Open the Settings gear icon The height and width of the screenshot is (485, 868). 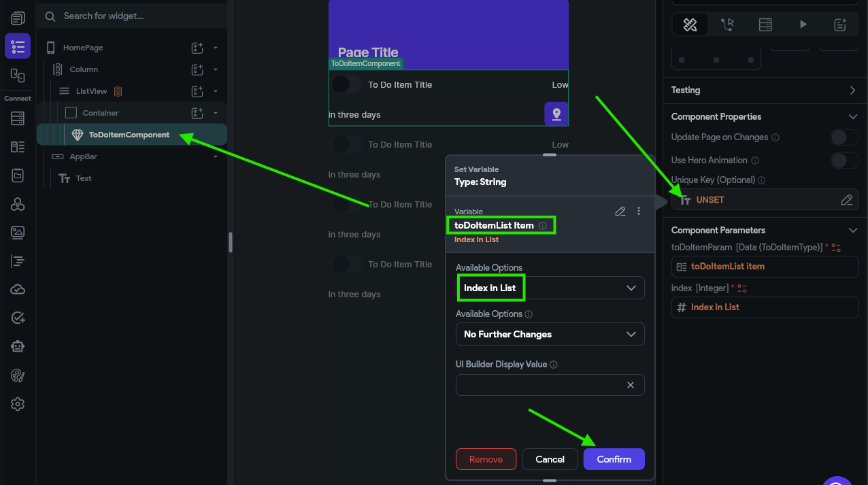18,404
